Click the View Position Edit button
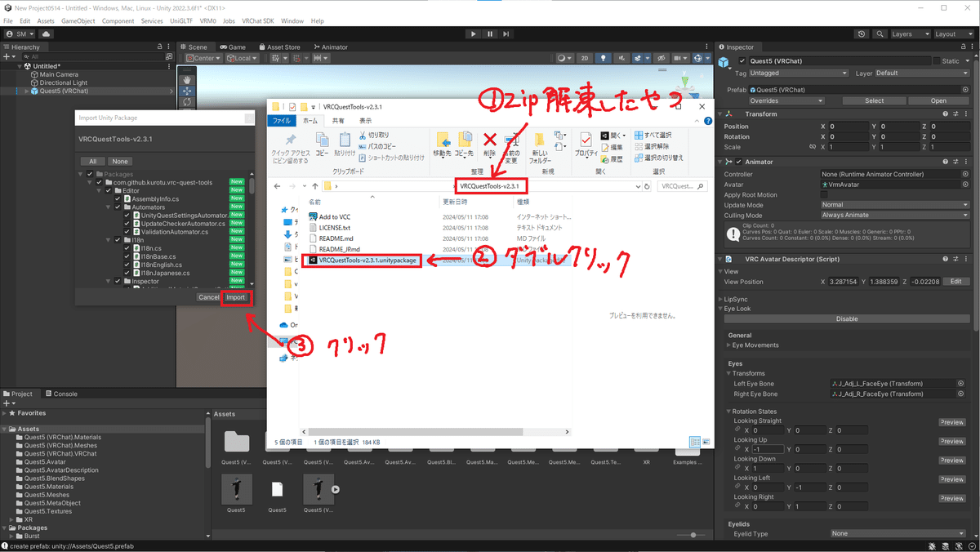 [x=957, y=282]
